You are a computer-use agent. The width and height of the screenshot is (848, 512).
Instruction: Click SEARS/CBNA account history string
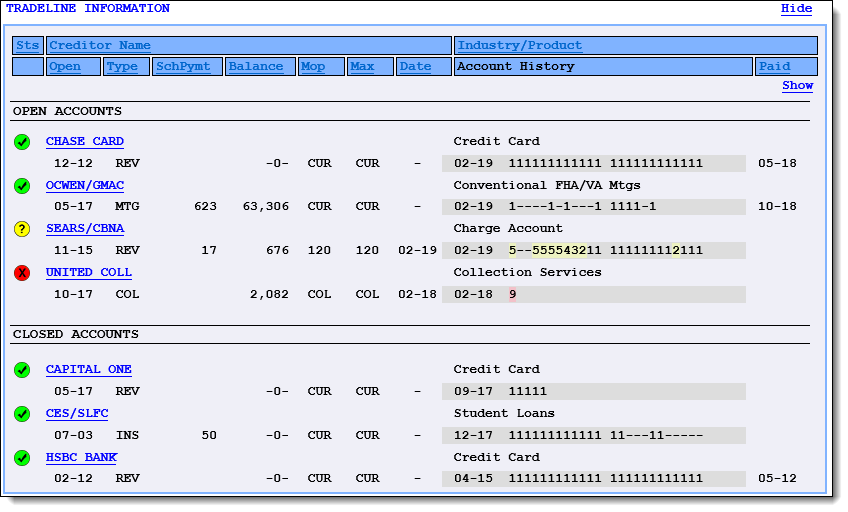(606, 250)
